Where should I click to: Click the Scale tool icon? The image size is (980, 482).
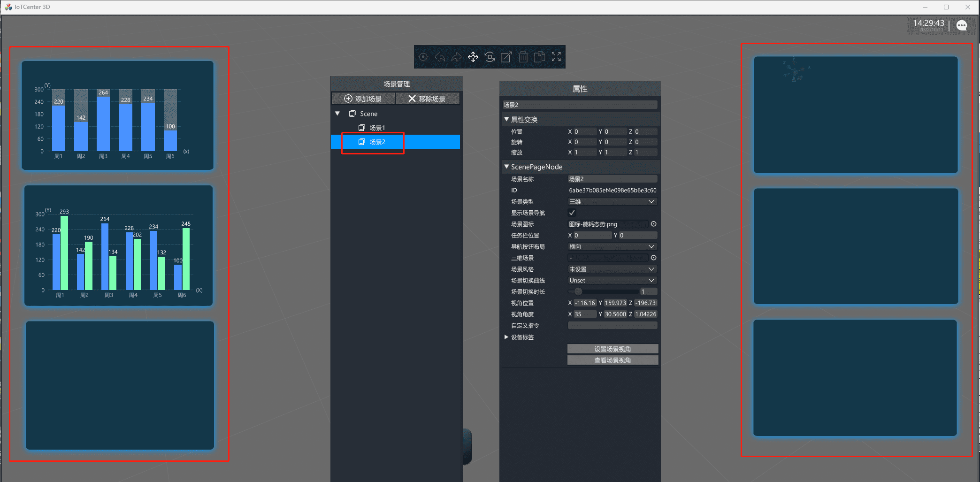506,57
